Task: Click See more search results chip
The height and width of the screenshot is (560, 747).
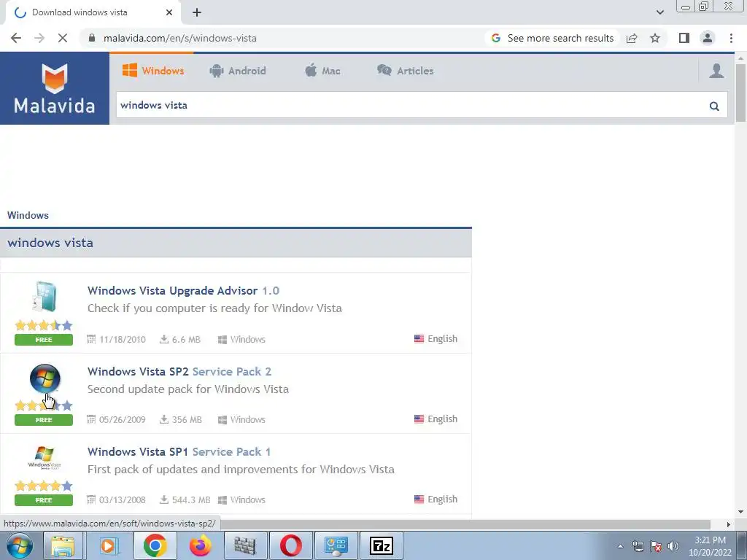Action: coord(553,38)
